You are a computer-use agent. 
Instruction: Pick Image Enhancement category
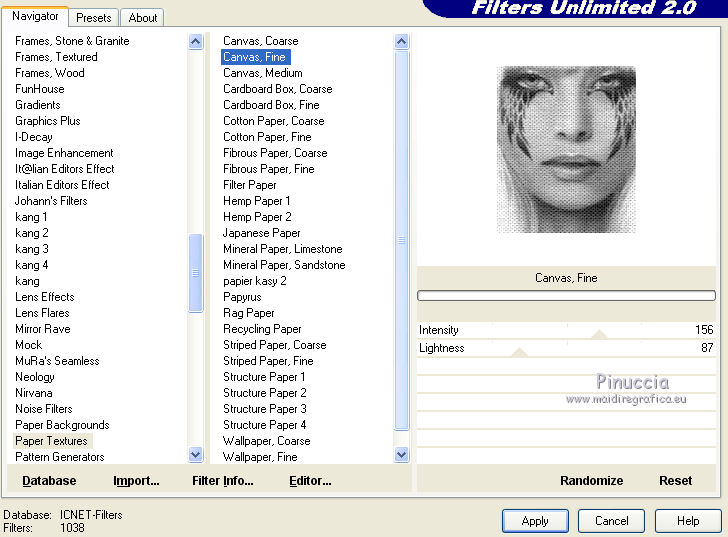(x=64, y=153)
